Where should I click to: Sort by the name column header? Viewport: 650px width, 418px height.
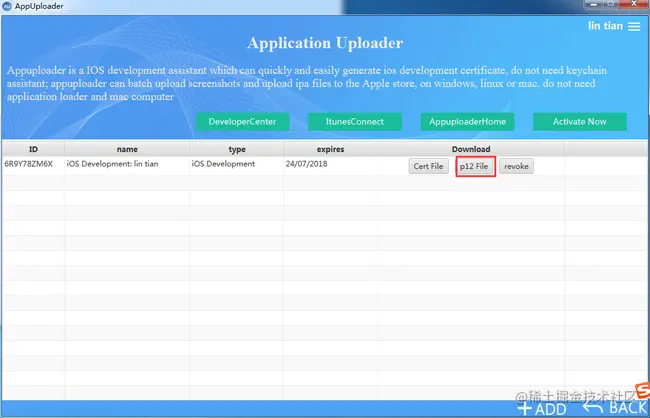[x=127, y=149]
